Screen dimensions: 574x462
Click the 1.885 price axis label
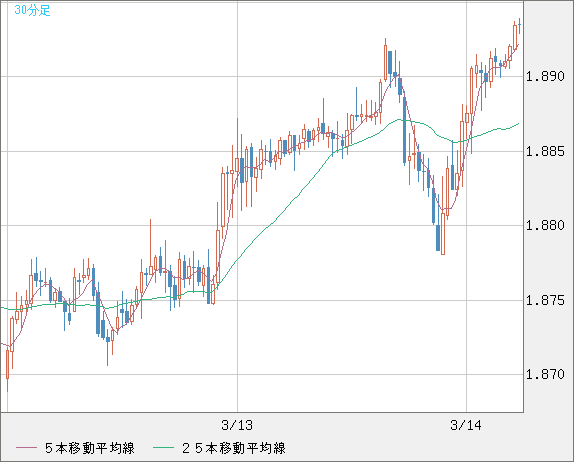(545, 151)
